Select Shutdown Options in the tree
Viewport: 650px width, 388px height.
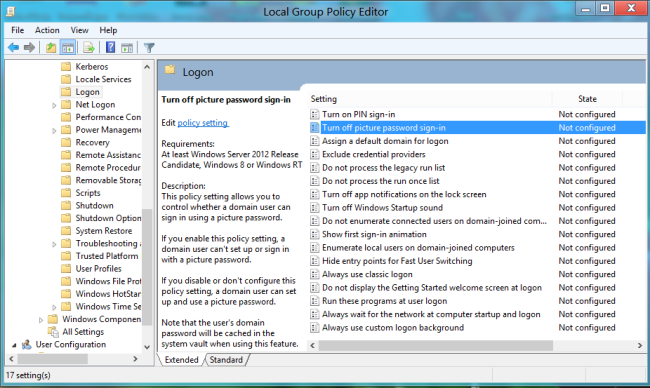108,218
